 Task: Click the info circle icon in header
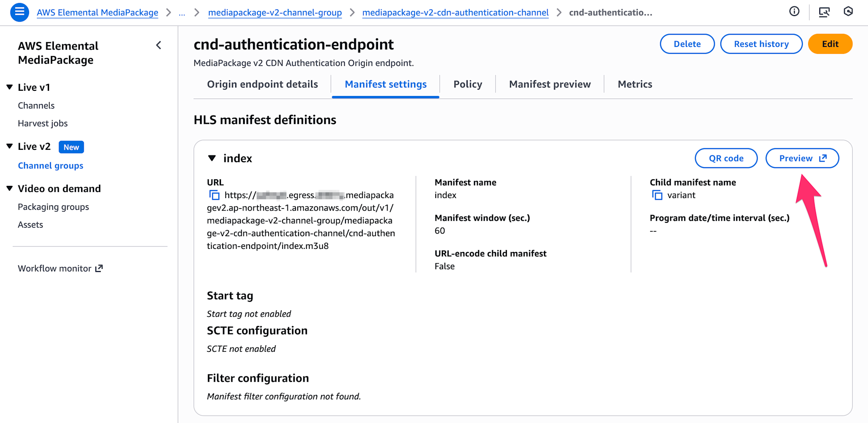794,12
